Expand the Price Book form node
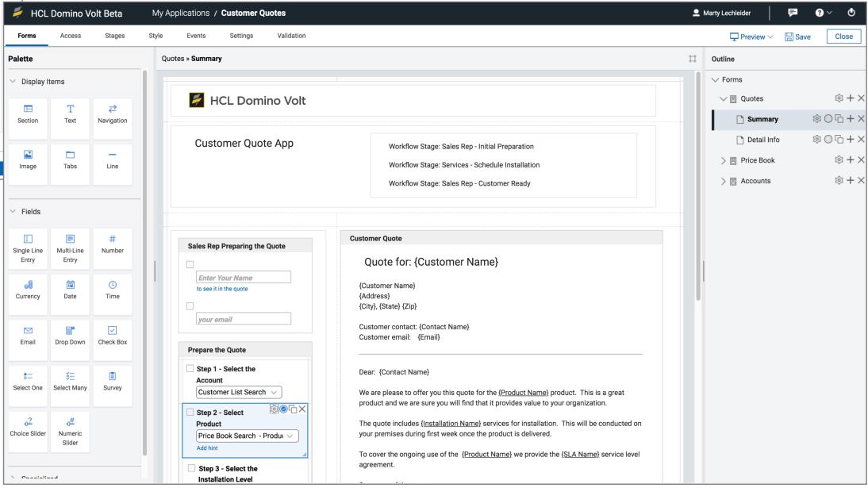The height and width of the screenshot is (488, 868). click(723, 160)
